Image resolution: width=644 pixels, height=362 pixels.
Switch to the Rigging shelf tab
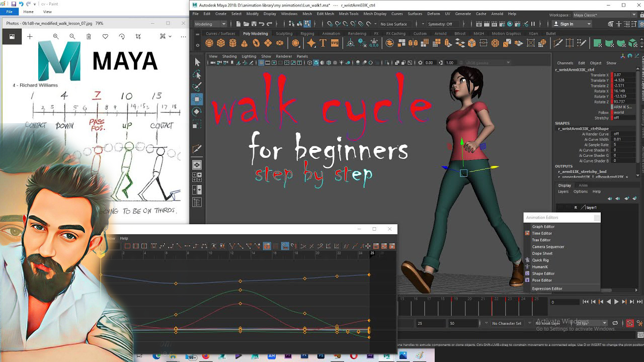307,34
